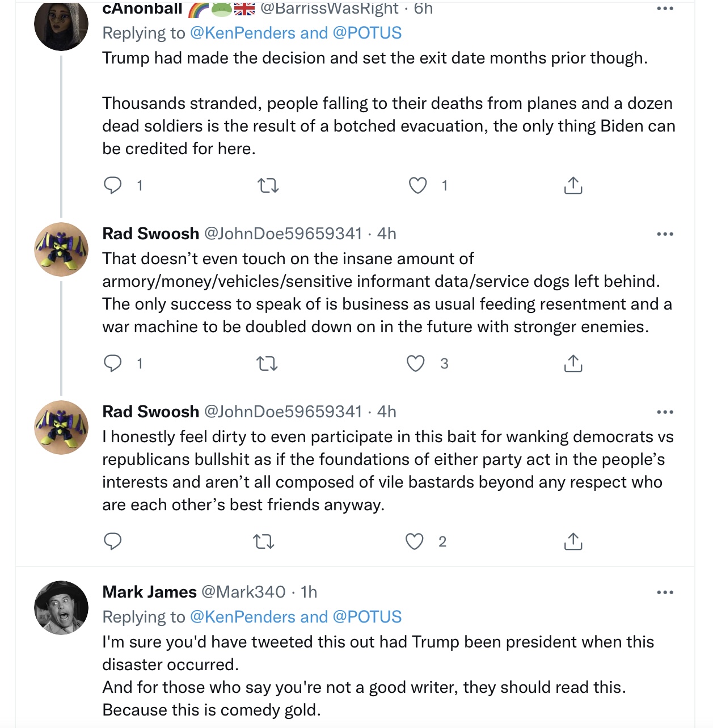Retweet cAnonball's tweet about Trump exit date
713x728 pixels.
coord(268,185)
